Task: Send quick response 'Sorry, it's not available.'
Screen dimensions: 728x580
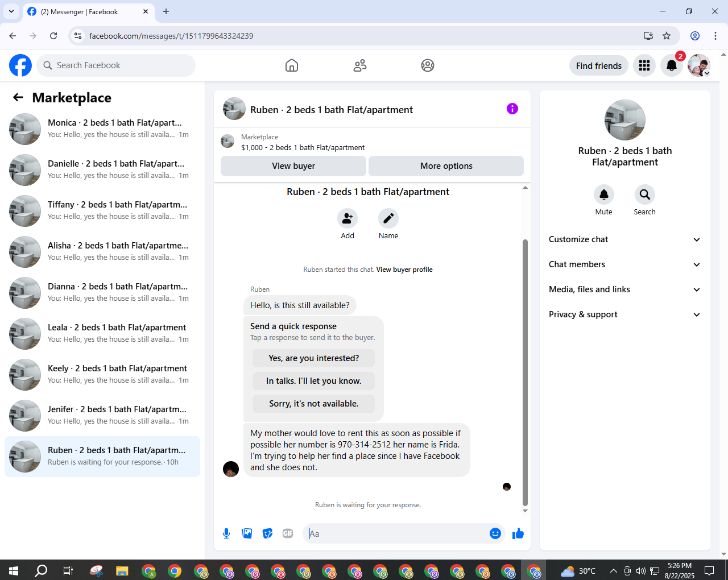Action: tap(314, 404)
